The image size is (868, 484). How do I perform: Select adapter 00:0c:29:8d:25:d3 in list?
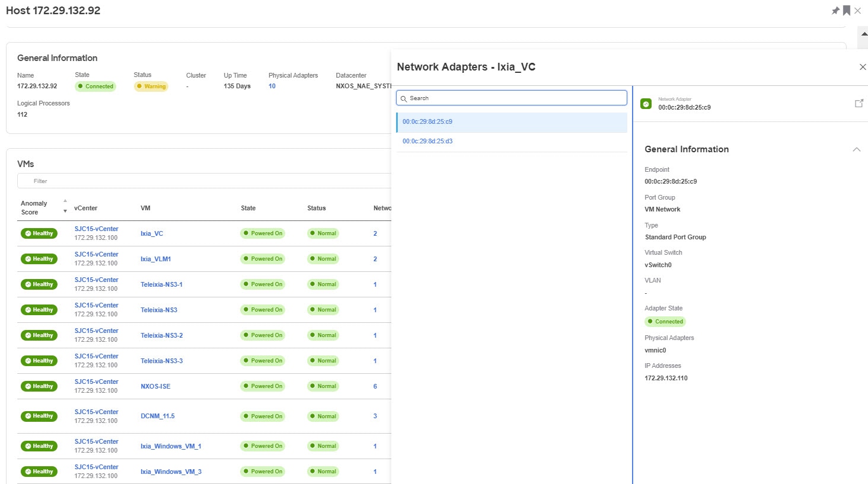(x=512, y=142)
